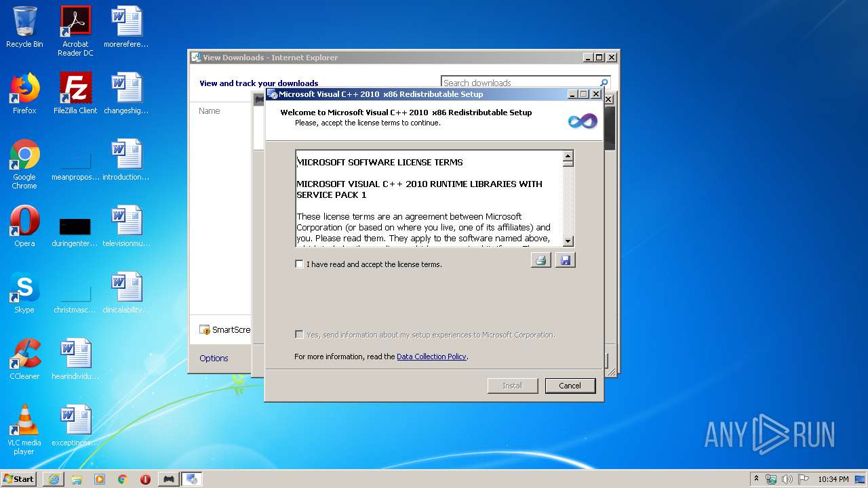Screen dimensions: 868x488
Task: Open Windows Media Player taskbar icon
Action: coord(100,479)
